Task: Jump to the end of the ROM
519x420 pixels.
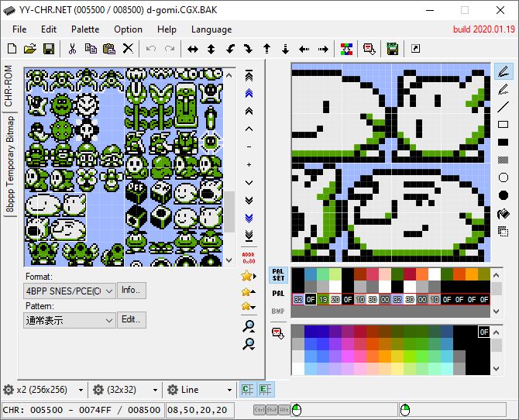Action: (249, 236)
